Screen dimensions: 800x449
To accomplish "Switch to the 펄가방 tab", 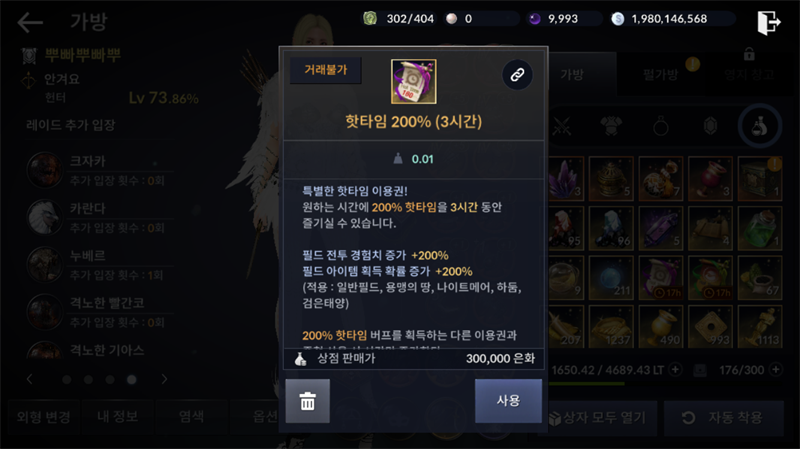I will (x=661, y=74).
